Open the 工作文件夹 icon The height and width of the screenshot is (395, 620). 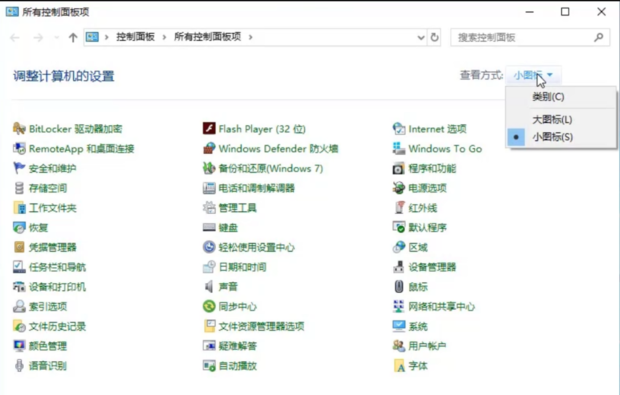pyautogui.click(x=19, y=208)
